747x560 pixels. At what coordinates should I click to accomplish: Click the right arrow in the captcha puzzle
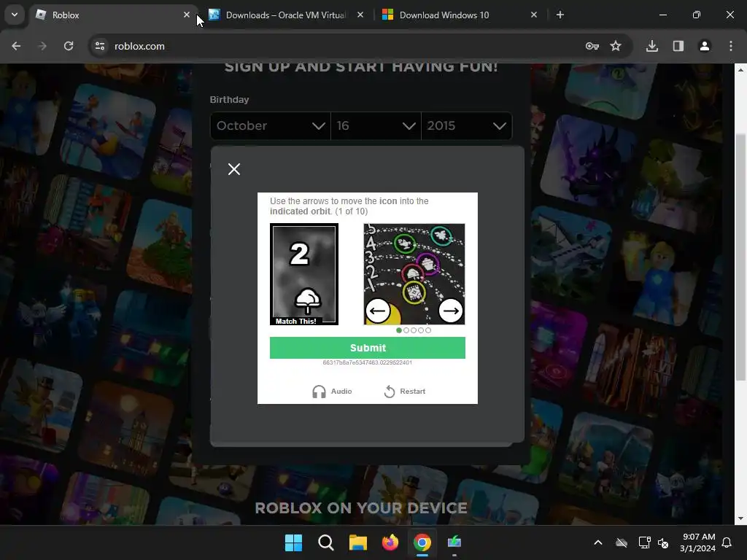point(450,311)
